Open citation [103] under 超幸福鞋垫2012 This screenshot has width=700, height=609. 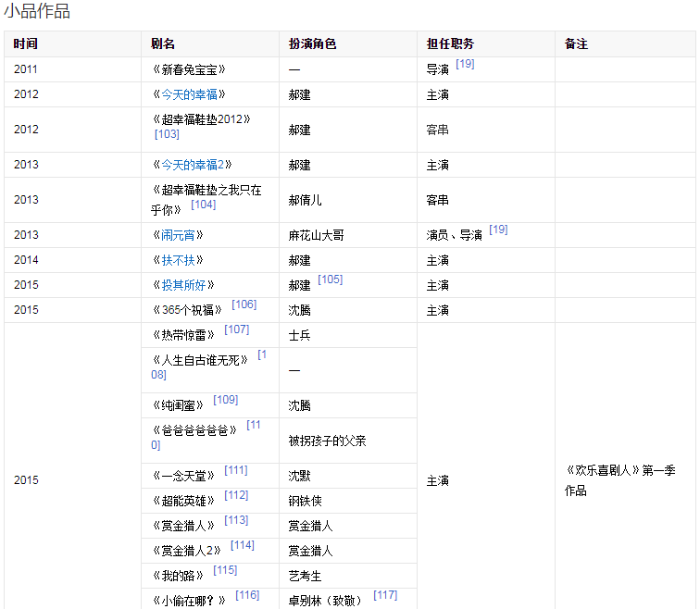[167, 134]
